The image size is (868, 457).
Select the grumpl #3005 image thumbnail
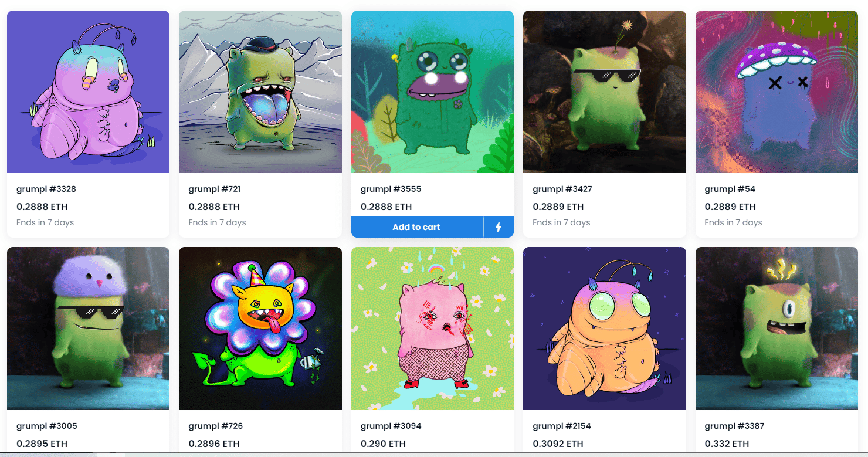click(x=88, y=329)
